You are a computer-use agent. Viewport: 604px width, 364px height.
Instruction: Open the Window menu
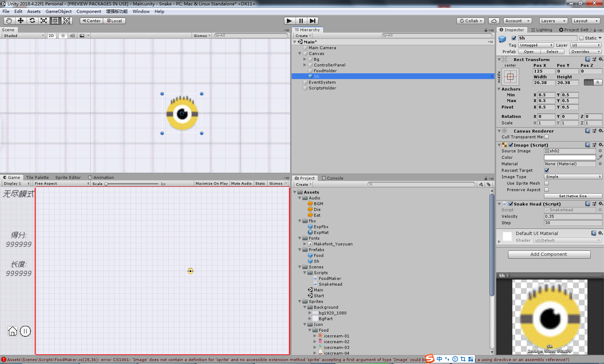[141, 11]
